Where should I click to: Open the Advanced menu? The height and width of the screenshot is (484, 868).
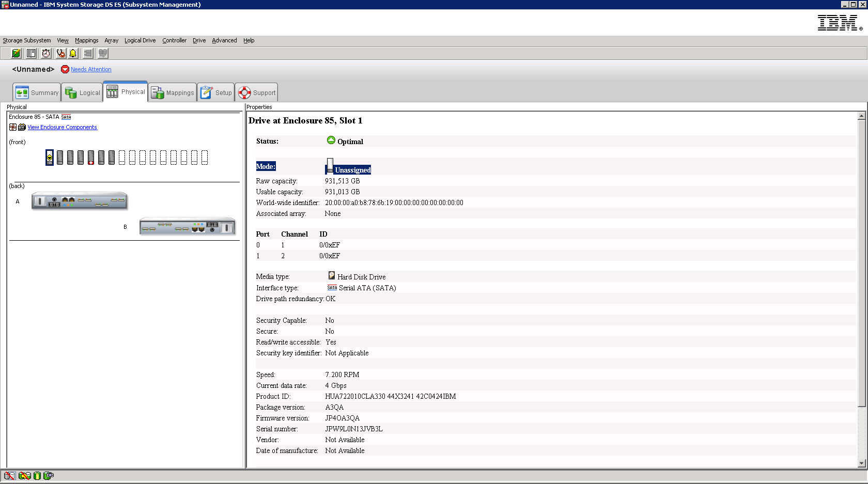pyautogui.click(x=224, y=40)
